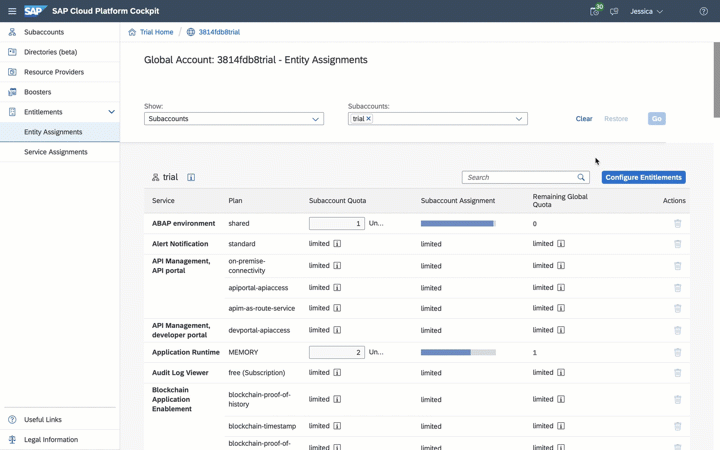
Task: Delete the Alert Notification standard entitlement
Action: tap(677, 244)
